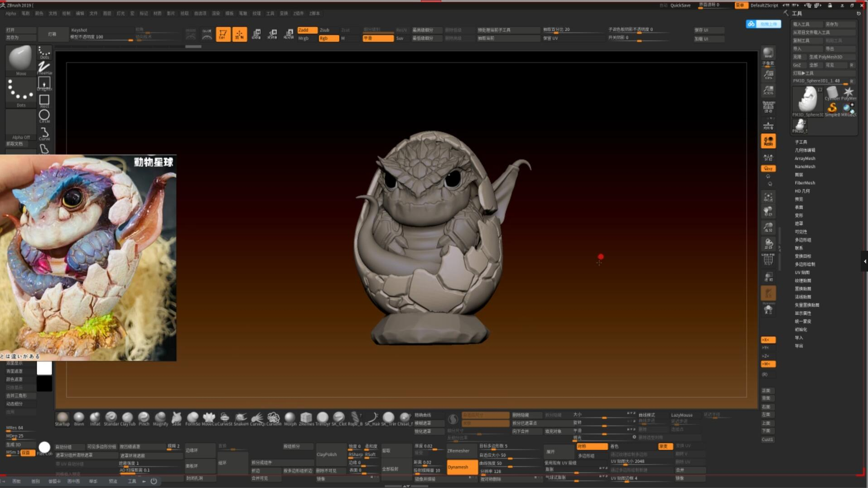Click the Edit mode toolbar icon
868x488 pixels.
(222, 34)
